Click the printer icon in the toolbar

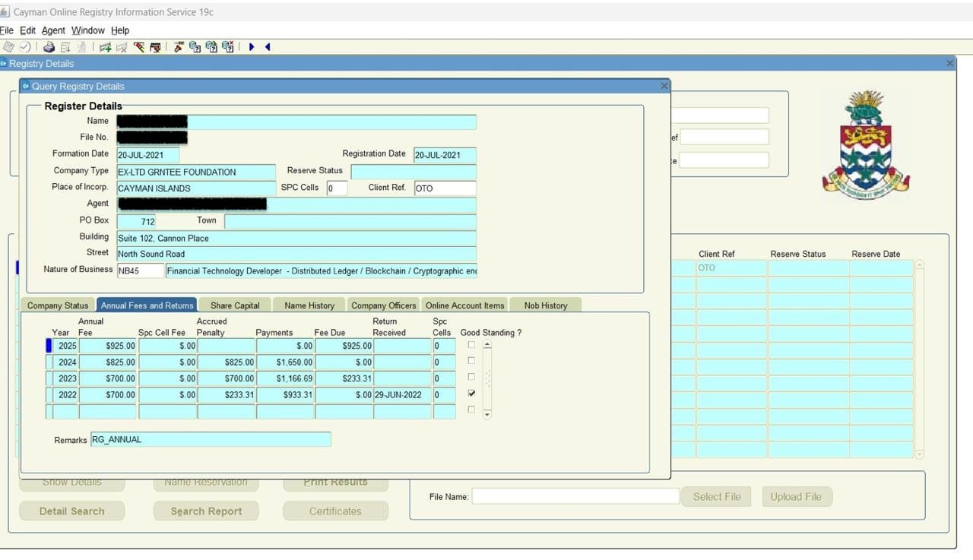pyautogui.click(x=49, y=47)
